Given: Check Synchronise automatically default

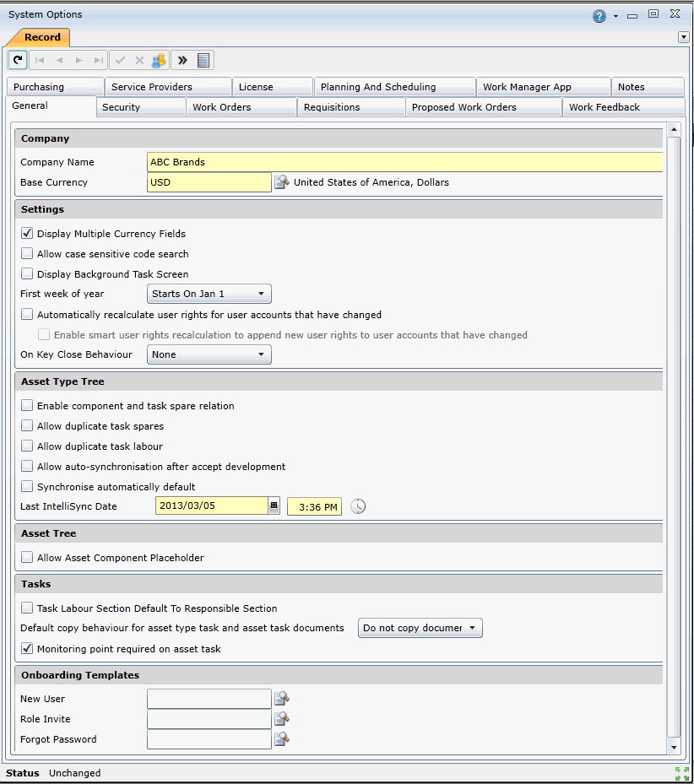Looking at the screenshot, I should click(x=27, y=486).
